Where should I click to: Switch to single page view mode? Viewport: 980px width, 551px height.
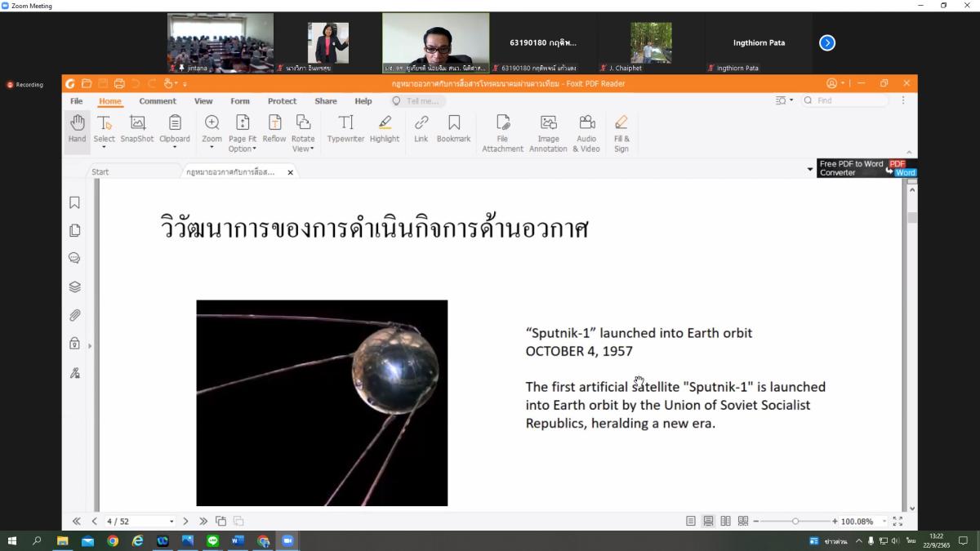pos(691,521)
